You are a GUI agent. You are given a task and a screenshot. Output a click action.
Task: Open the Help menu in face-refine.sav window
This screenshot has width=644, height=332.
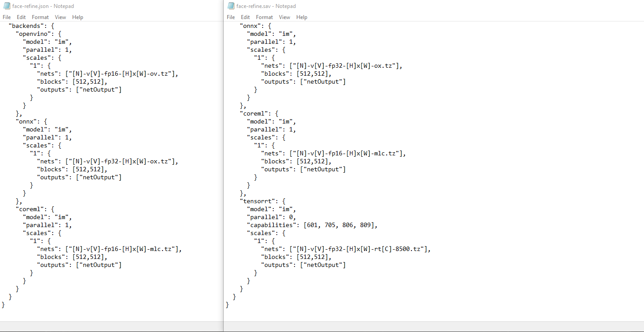(x=302, y=17)
